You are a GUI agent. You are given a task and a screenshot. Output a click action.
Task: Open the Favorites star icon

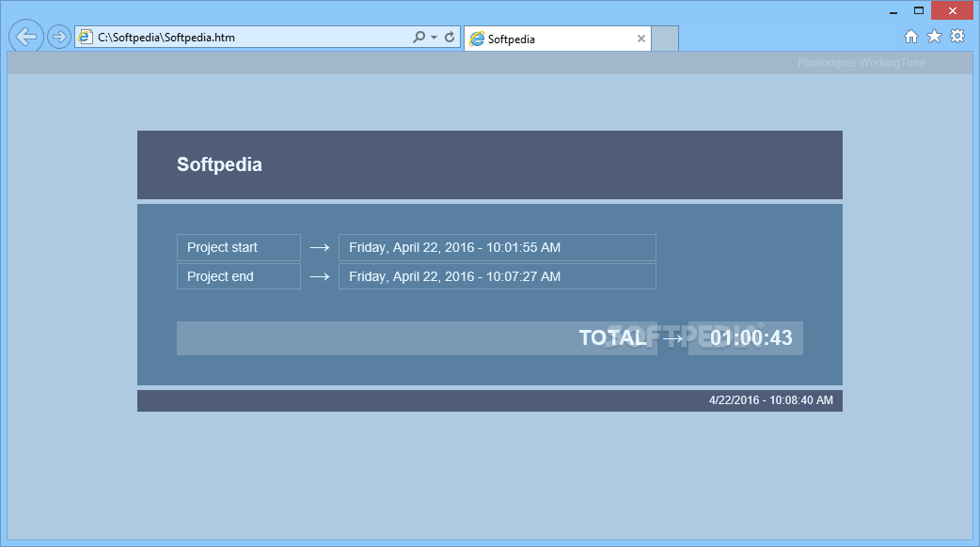click(x=934, y=37)
